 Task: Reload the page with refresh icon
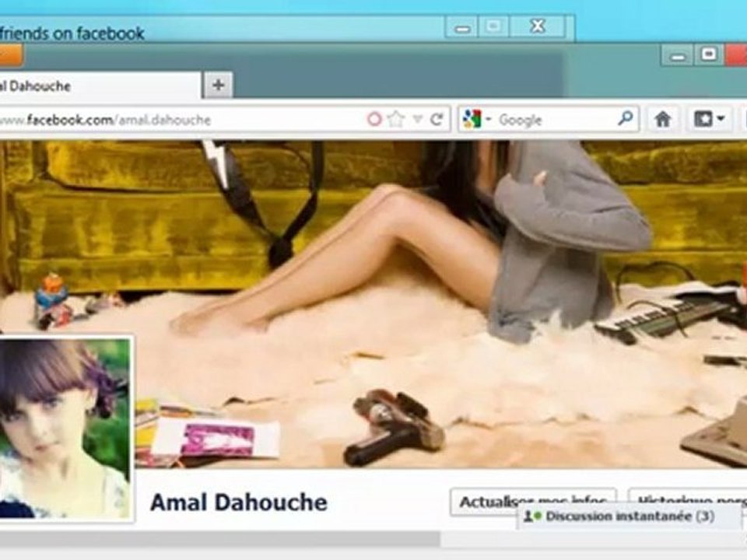pos(437,119)
